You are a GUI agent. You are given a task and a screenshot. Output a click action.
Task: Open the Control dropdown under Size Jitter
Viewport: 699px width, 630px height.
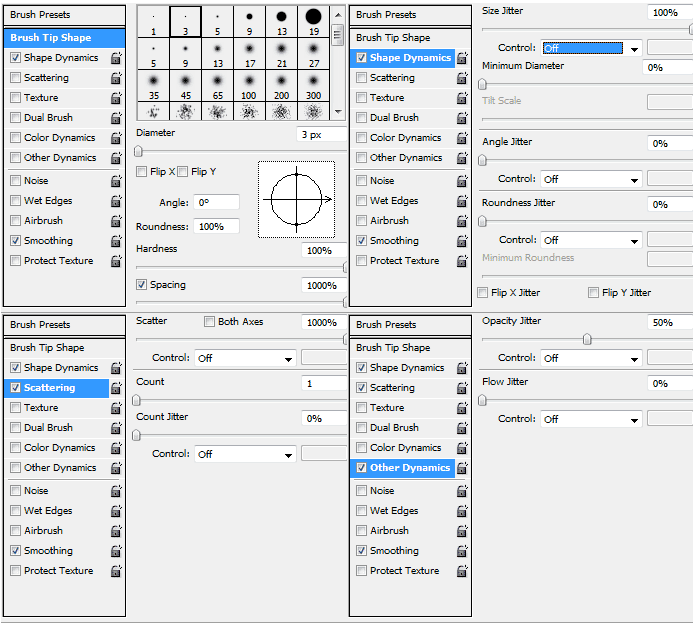(x=592, y=48)
